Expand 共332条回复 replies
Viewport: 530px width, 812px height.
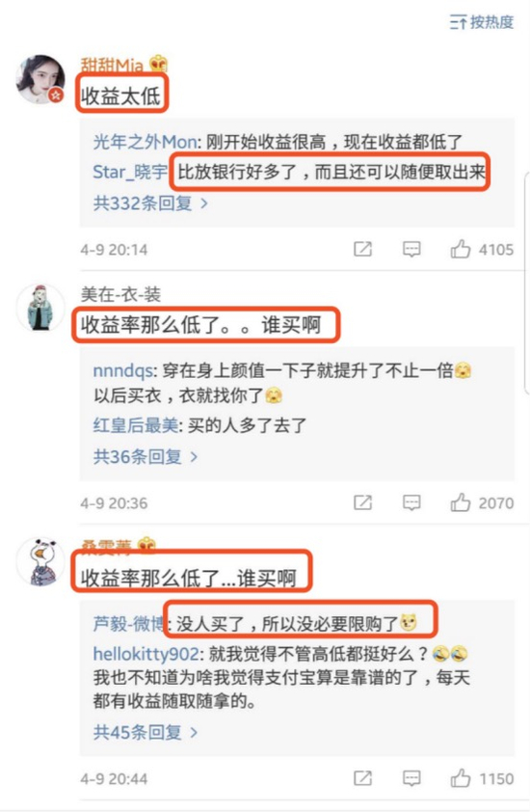tap(150, 203)
